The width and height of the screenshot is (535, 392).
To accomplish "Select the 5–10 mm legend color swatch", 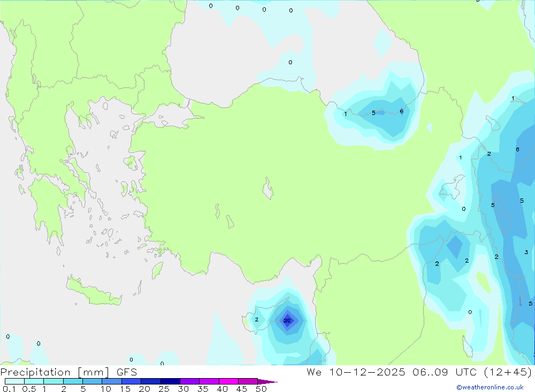I will coord(93,381).
